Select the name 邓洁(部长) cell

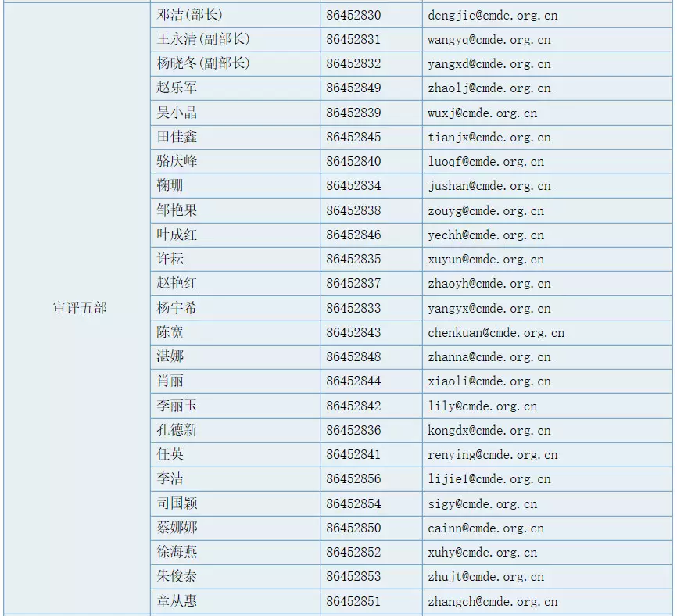coord(236,16)
